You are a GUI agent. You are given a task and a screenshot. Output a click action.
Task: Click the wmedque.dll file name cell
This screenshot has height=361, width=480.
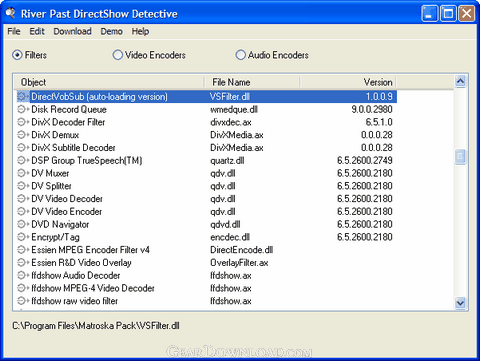click(x=234, y=109)
